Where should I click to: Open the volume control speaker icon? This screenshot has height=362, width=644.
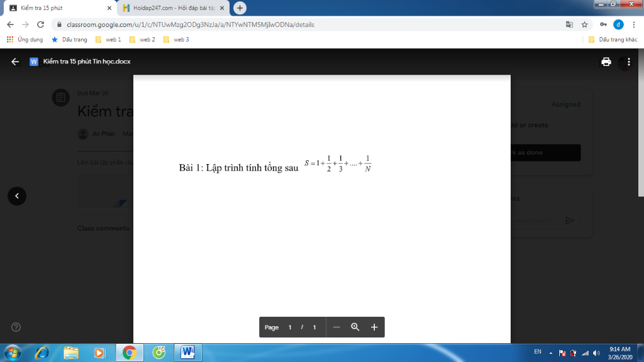(x=597, y=353)
